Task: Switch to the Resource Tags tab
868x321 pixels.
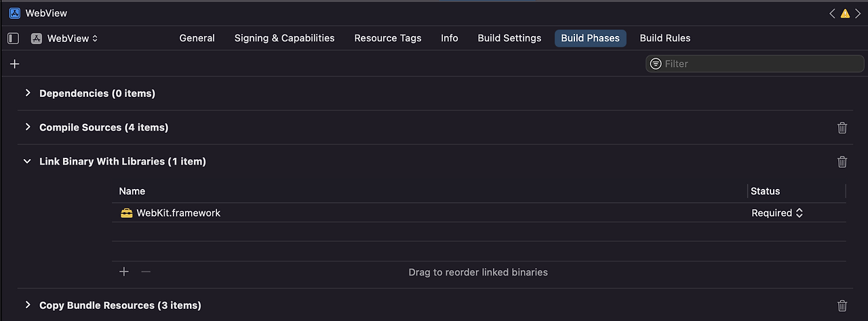Action: point(388,39)
